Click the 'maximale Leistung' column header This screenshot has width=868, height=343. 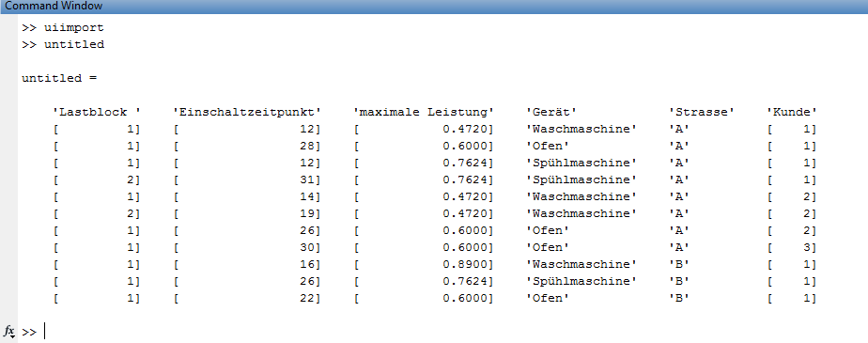[x=424, y=112]
